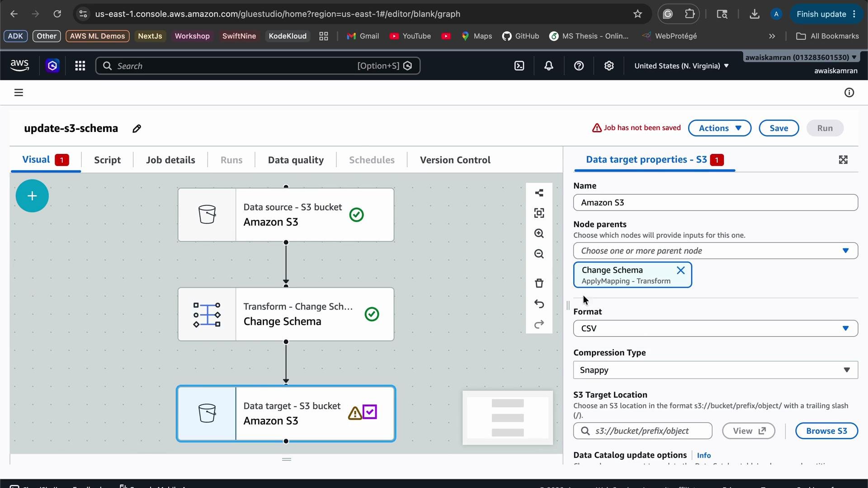The height and width of the screenshot is (488, 868).
Task: Open the Job details tab
Action: [x=170, y=160]
